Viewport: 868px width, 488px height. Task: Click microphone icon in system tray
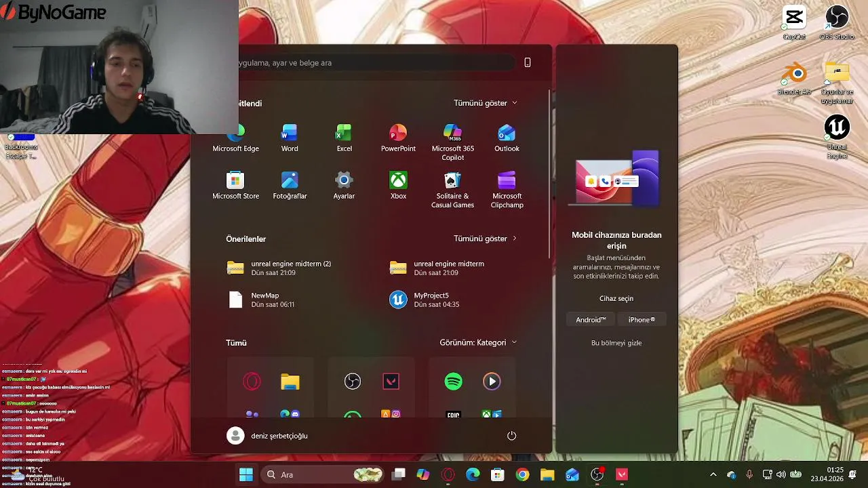click(749, 474)
